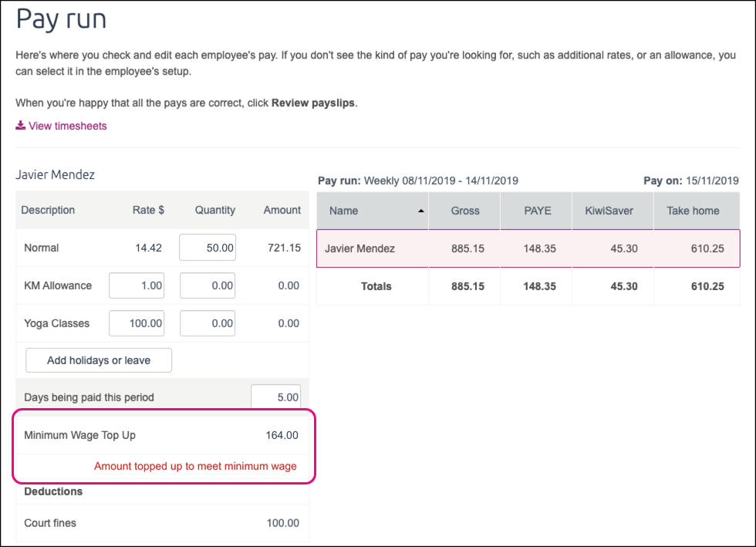Choose the Take home column header
Screen dimensions: 756x547
tap(694, 211)
